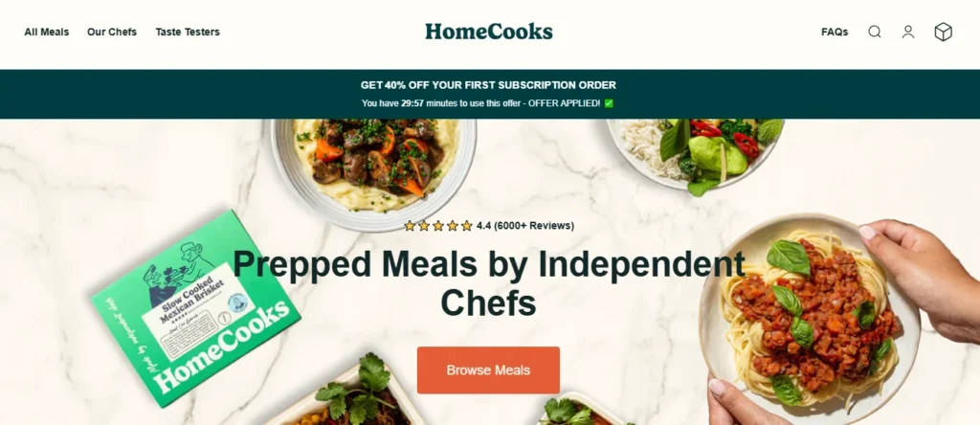Go home via the HomeCooks logo
The height and width of the screenshot is (425, 980).
point(489,32)
